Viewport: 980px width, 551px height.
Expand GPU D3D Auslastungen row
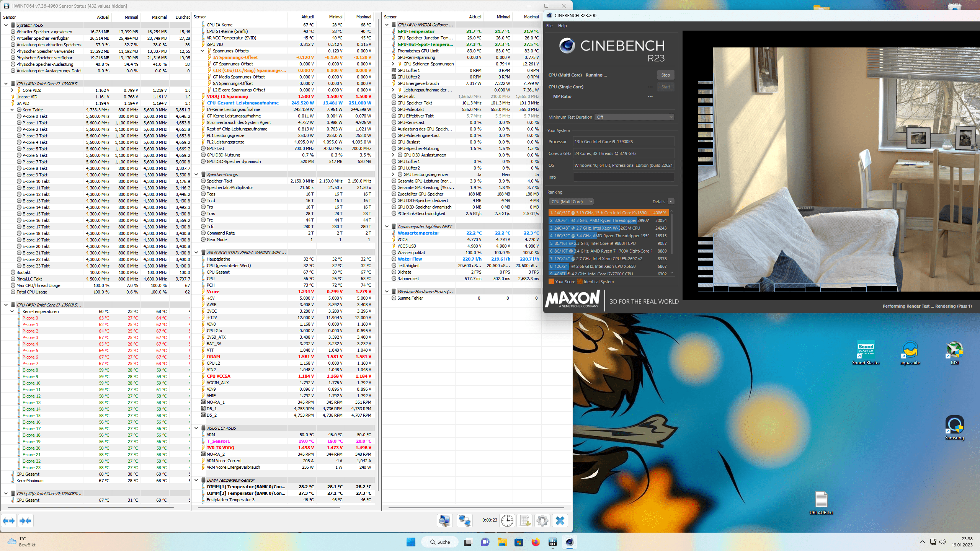(393, 155)
